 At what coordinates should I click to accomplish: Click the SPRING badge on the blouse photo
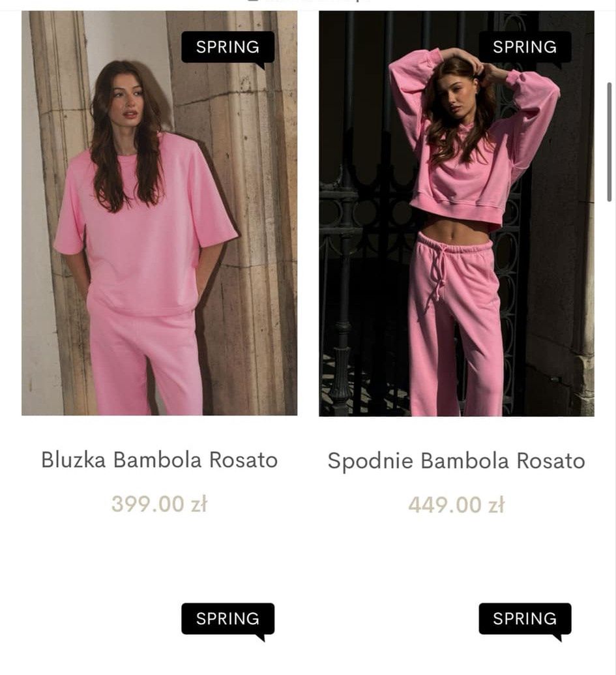227,48
